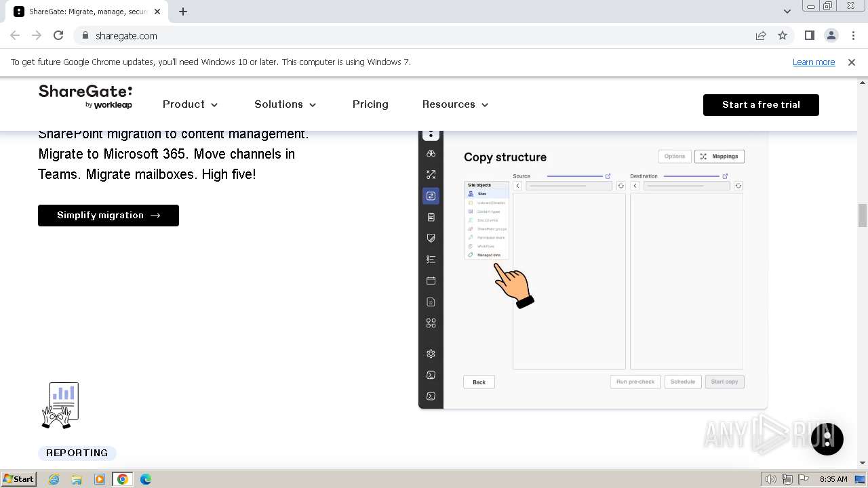Select the document icon in the app sidebar

click(x=431, y=302)
